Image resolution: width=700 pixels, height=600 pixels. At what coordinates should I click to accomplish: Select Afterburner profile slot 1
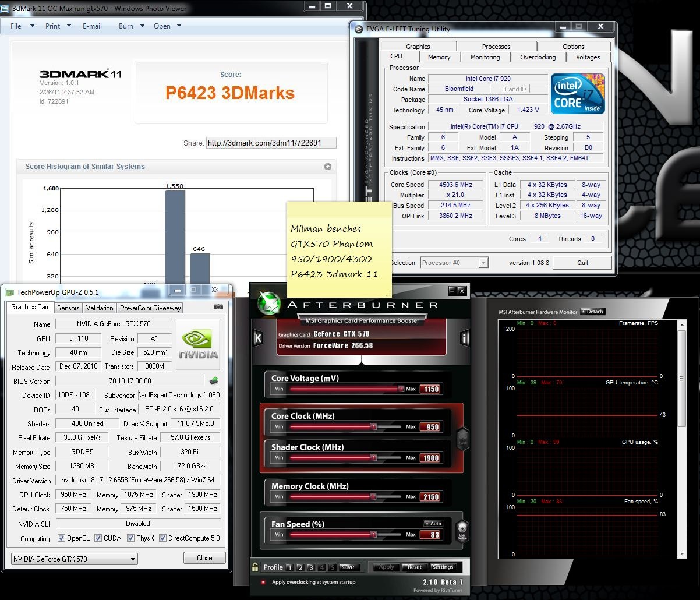coord(289,567)
